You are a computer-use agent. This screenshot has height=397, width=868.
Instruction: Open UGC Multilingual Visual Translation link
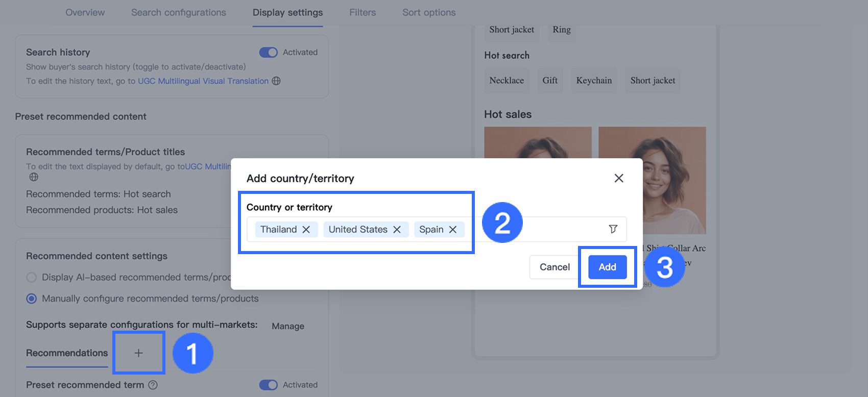[x=203, y=81]
